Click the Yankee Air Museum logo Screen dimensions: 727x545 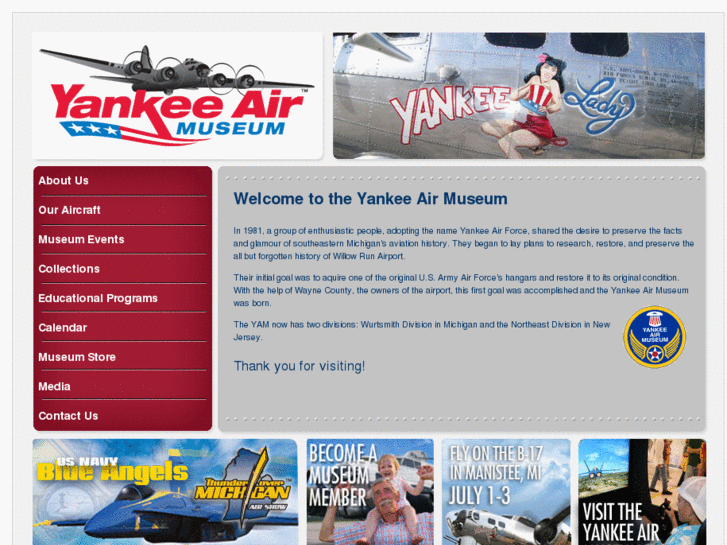click(x=177, y=96)
